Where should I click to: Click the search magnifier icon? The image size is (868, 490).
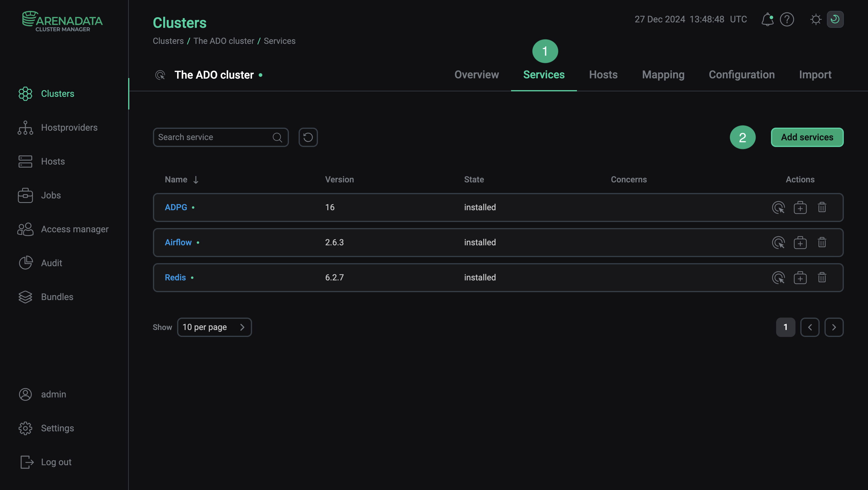(277, 137)
